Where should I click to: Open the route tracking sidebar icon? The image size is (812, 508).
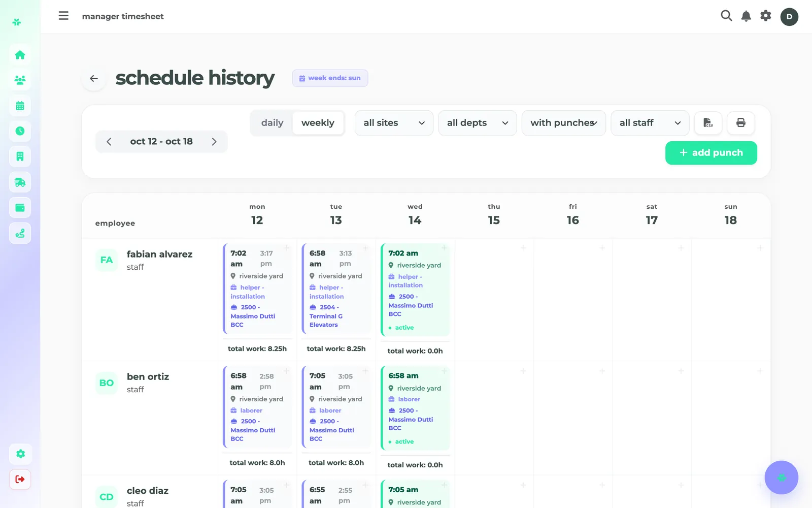coord(20,233)
